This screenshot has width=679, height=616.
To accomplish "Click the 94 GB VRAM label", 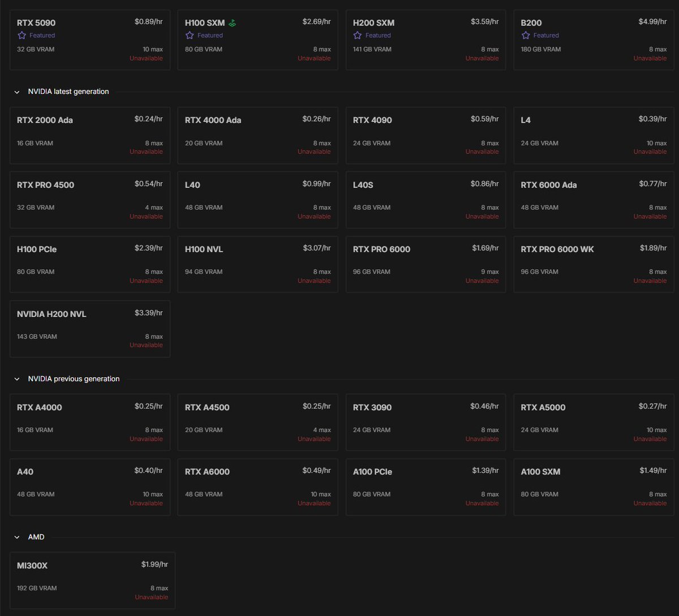I will tap(204, 272).
